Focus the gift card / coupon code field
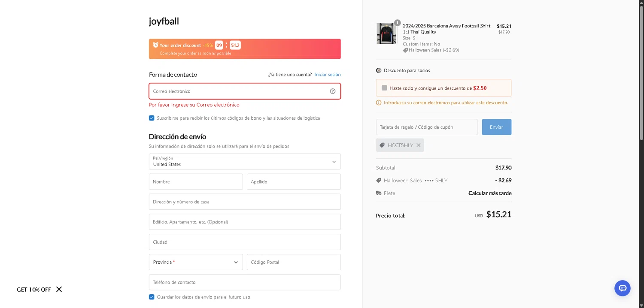Viewport: 644px width, 308px height. click(x=427, y=127)
